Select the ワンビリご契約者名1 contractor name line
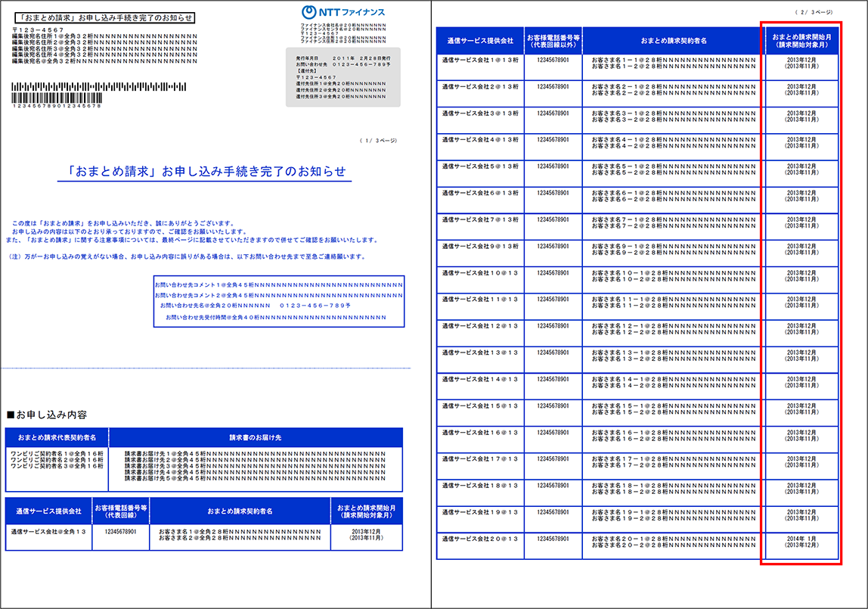The image size is (868, 609). coord(57,453)
